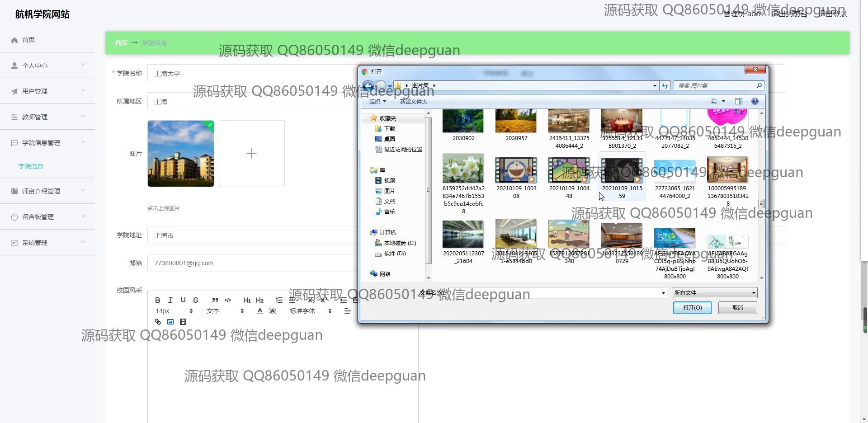Image resolution: width=868 pixels, height=423 pixels.
Task: Select 桌面 in the favorites tree
Action: click(389, 139)
